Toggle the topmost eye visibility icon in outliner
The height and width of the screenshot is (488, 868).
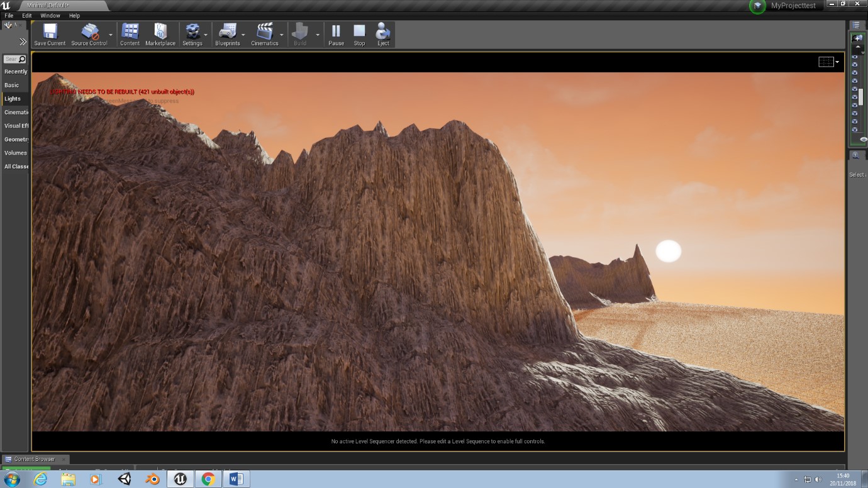(x=855, y=57)
